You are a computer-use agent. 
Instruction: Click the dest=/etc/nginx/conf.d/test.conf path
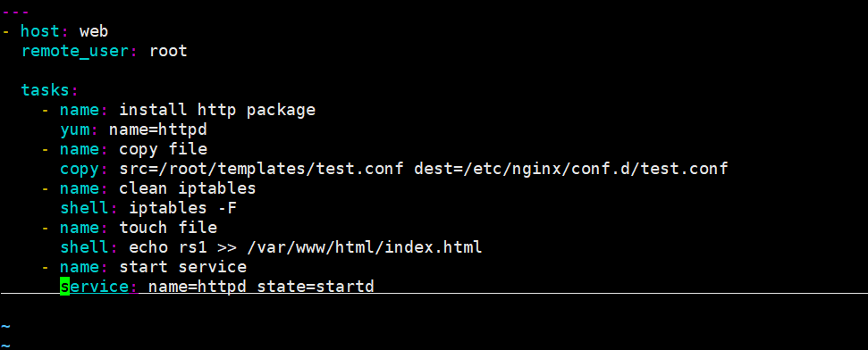pos(570,169)
